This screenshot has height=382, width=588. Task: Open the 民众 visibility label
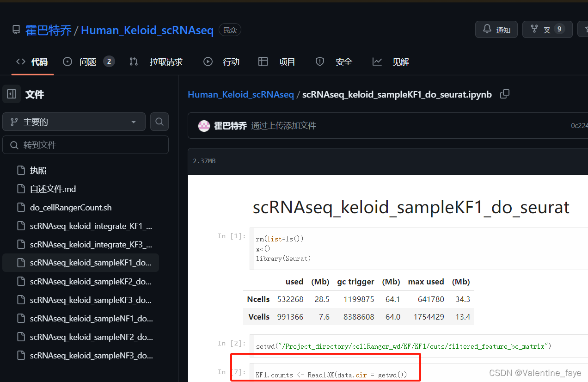pos(230,29)
